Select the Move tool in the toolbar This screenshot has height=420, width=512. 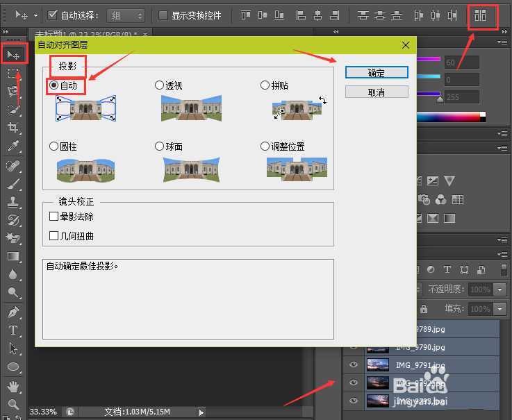tap(13, 55)
